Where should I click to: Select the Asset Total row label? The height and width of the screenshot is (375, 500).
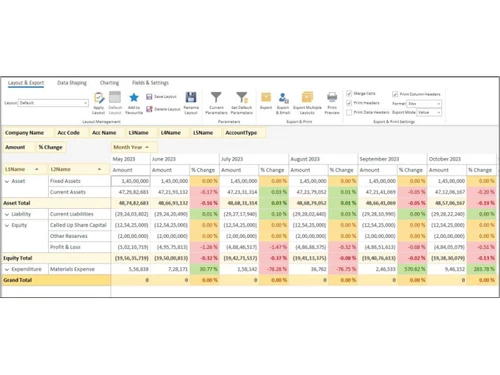coord(56,203)
